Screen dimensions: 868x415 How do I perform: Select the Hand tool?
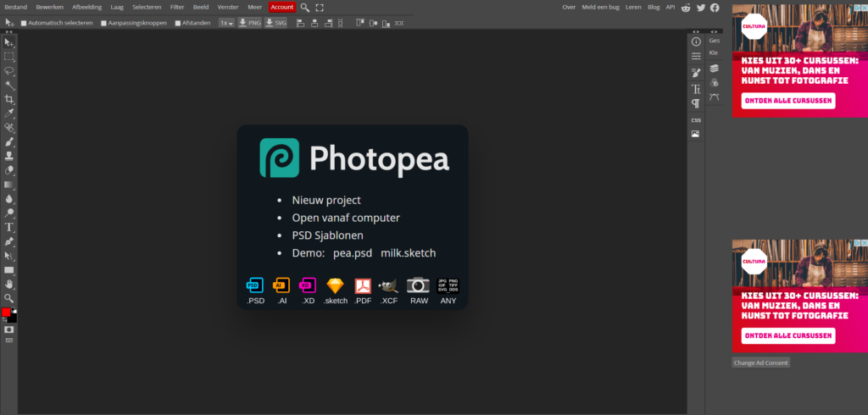point(8,284)
